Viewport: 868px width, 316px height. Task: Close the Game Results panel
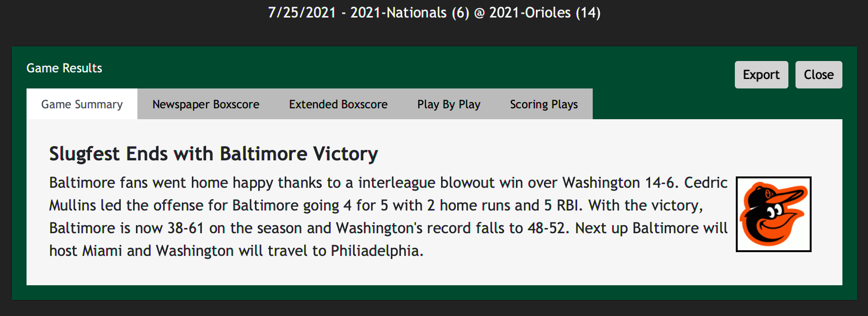coord(819,75)
